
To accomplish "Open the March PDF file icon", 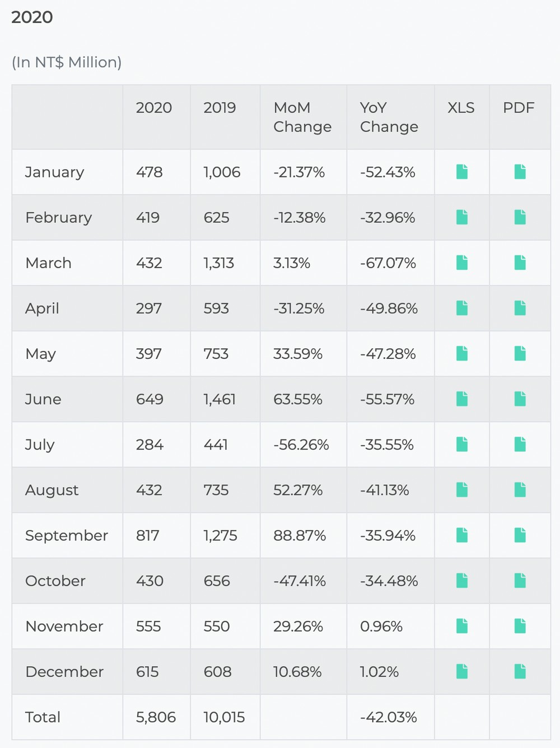I will coord(520,263).
